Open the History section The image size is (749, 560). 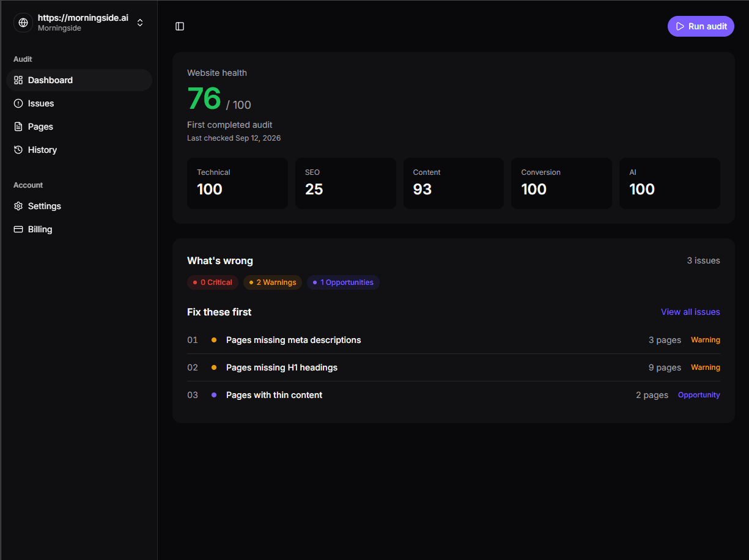click(79, 150)
